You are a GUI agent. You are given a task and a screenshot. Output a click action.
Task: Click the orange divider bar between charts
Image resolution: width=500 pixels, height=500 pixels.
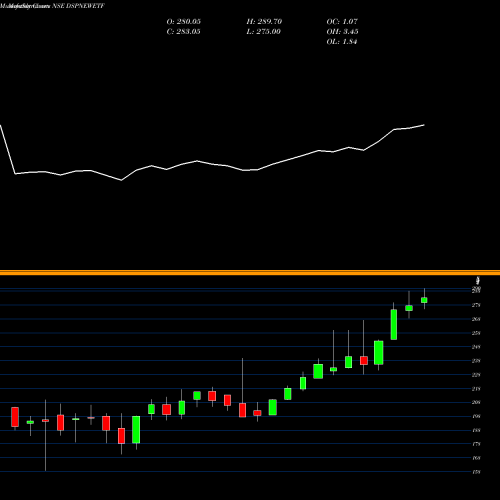(x=250, y=273)
